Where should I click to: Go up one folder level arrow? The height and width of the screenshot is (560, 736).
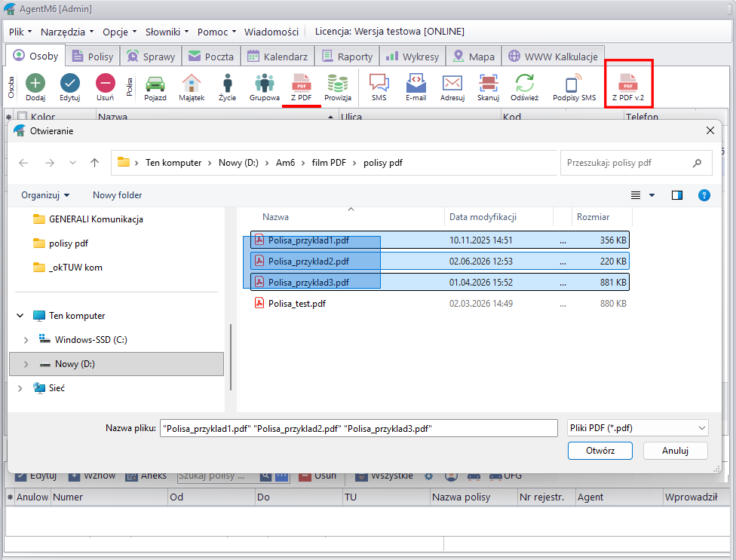click(95, 163)
